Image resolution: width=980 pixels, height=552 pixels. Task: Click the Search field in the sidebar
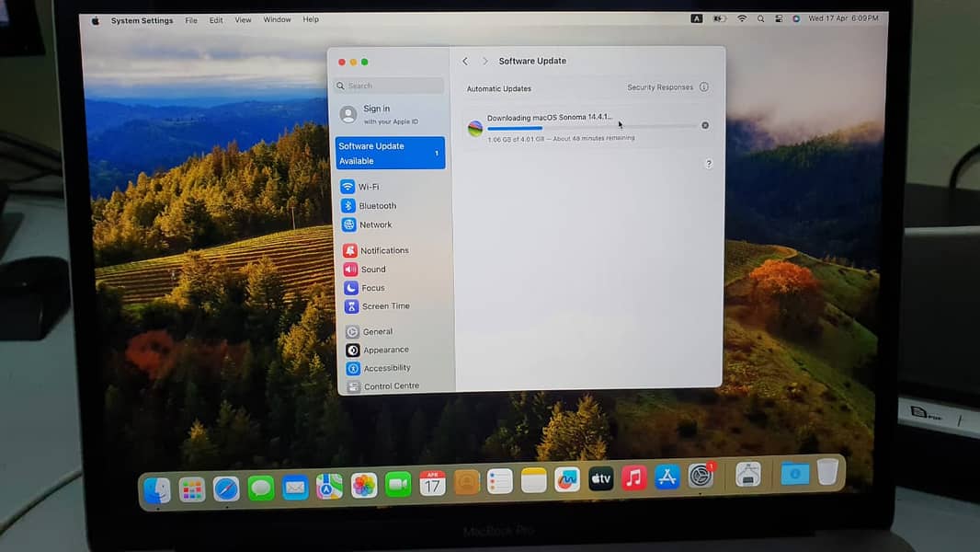[391, 86]
